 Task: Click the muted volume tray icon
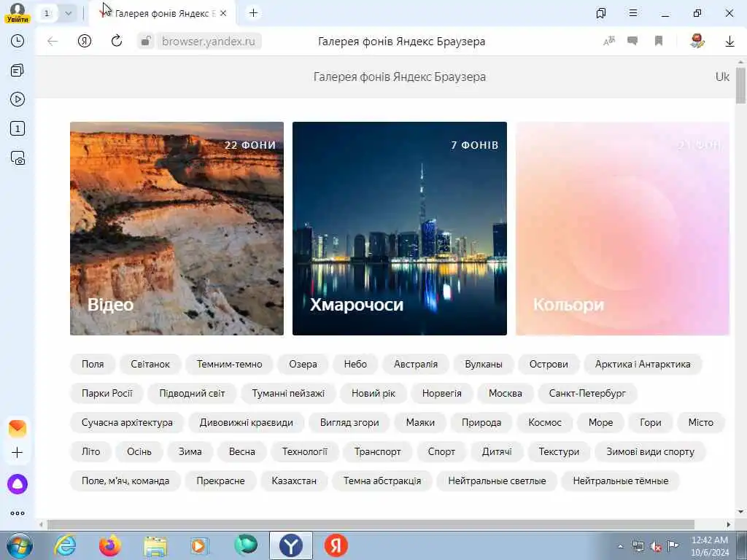(x=656, y=547)
